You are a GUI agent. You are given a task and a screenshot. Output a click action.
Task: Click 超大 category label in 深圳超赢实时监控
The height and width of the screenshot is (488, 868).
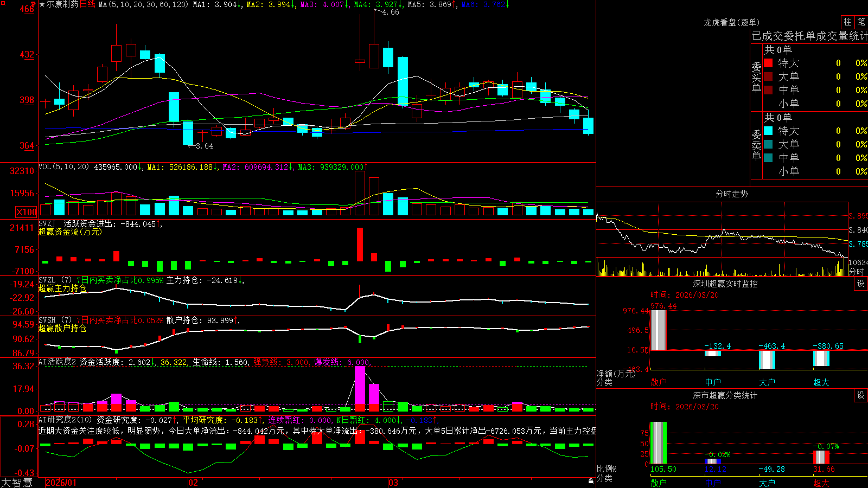[821, 382]
